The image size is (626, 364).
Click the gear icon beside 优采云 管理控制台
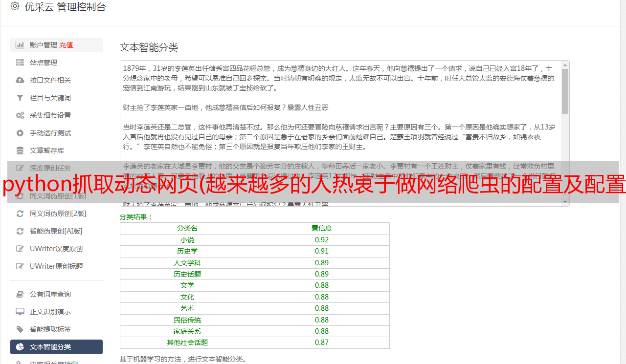tap(15, 7)
